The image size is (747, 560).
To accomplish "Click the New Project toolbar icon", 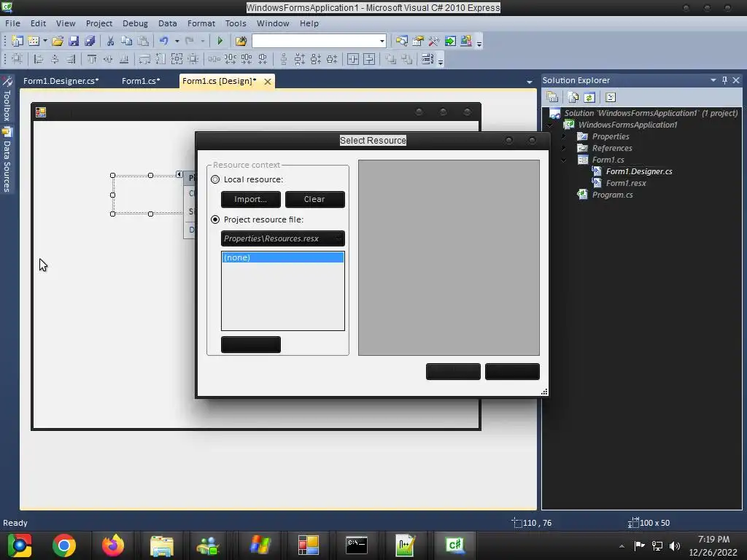I will 18,41.
